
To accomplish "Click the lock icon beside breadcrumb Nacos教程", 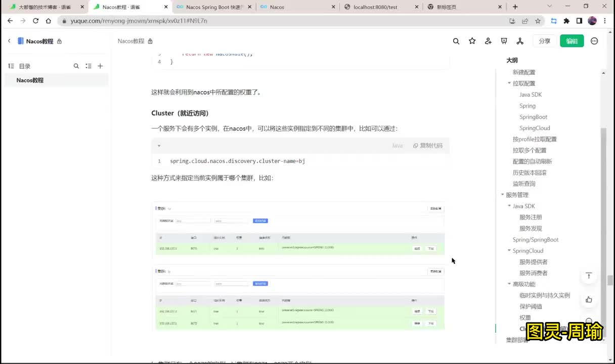I will pos(150,41).
